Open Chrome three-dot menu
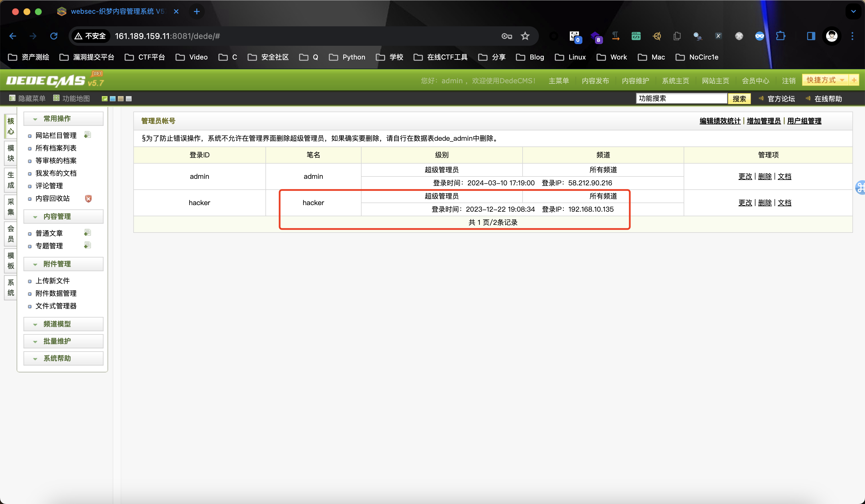The height and width of the screenshot is (504, 865). [852, 36]
